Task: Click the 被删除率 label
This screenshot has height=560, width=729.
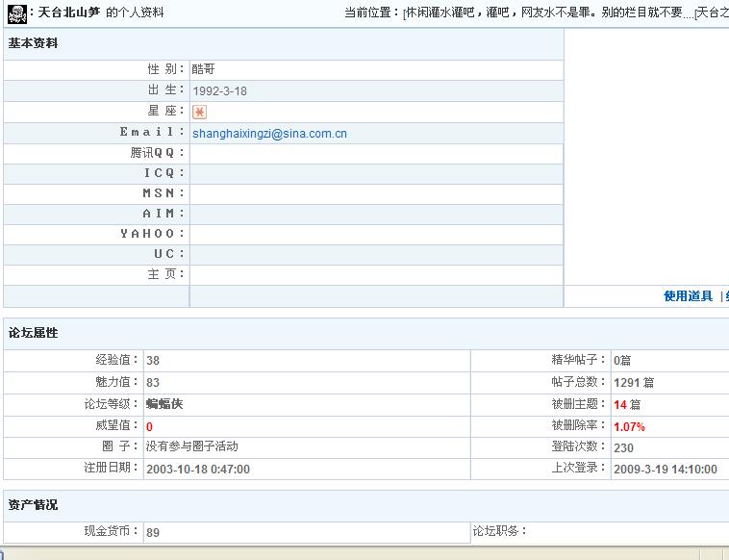Action: 579,425
